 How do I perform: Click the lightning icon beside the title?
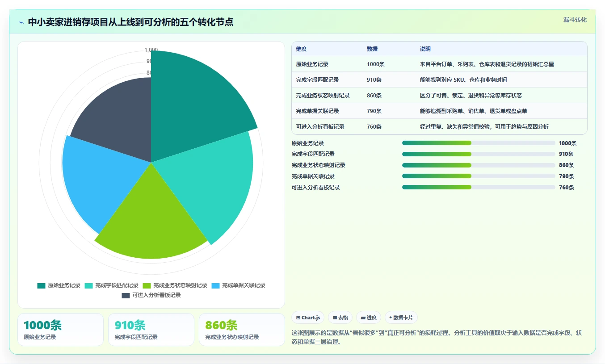click(x=21, y=22)
